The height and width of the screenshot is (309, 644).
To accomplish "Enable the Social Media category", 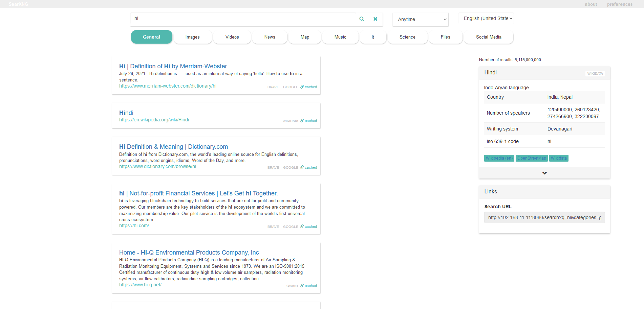I will click(488, 37).
